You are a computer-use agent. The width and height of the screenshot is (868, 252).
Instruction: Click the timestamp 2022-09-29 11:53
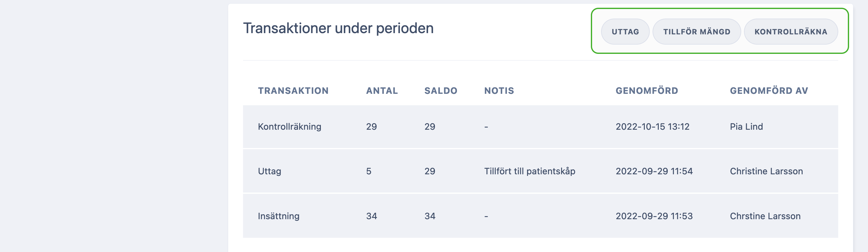point(654,216)
